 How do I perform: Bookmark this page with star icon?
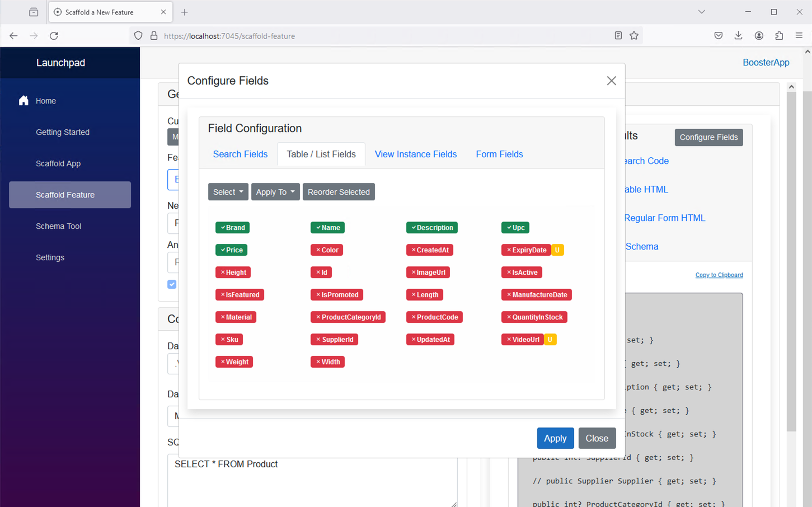634,36
